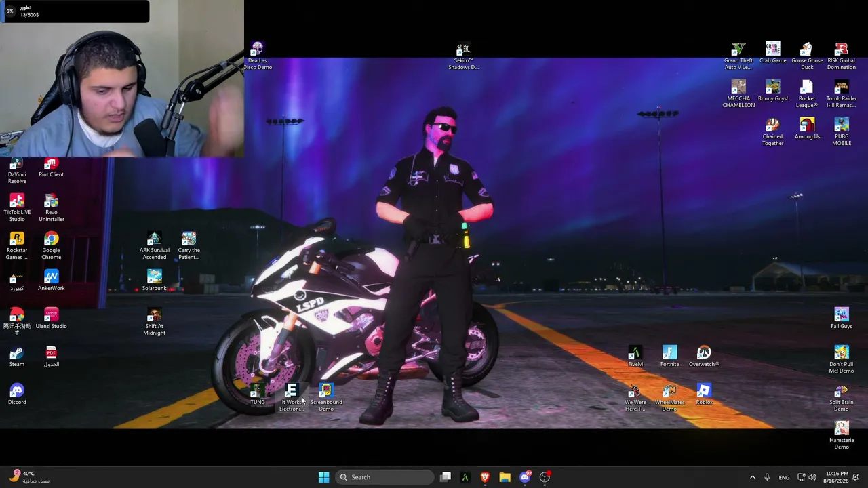Click the Revo Uninstaller icon
The width and height of the screenshot is (868, 488).
point(51,208)
